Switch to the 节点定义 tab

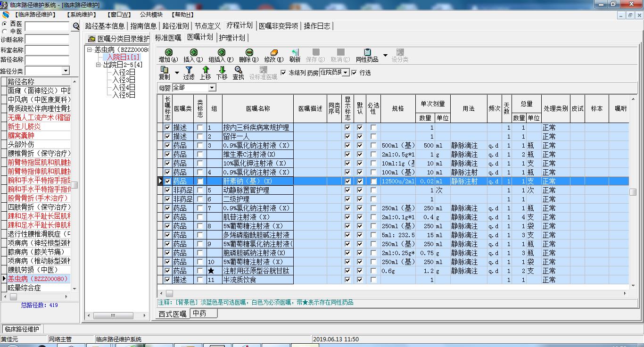coord(207,26)
